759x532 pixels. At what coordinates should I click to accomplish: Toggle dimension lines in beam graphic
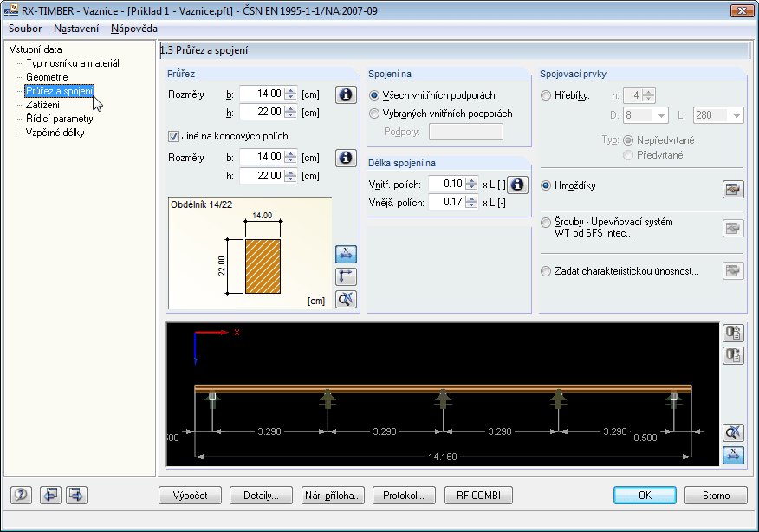[x=733, y=455]
